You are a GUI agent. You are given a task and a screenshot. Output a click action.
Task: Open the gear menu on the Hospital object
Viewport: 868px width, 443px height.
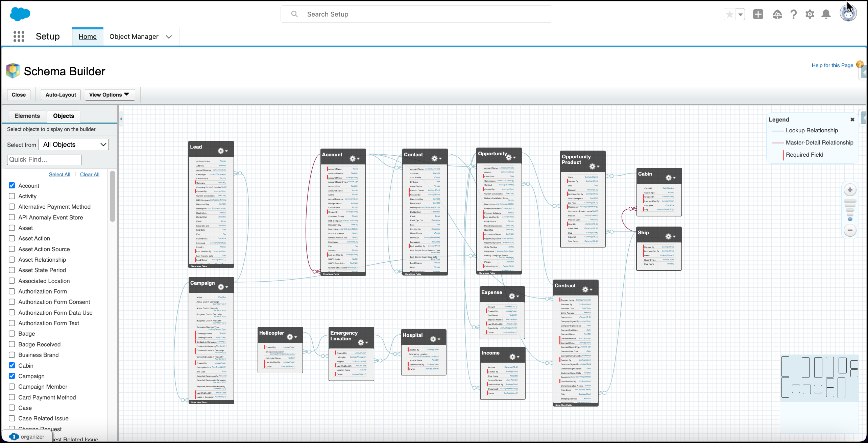point(435,339)
